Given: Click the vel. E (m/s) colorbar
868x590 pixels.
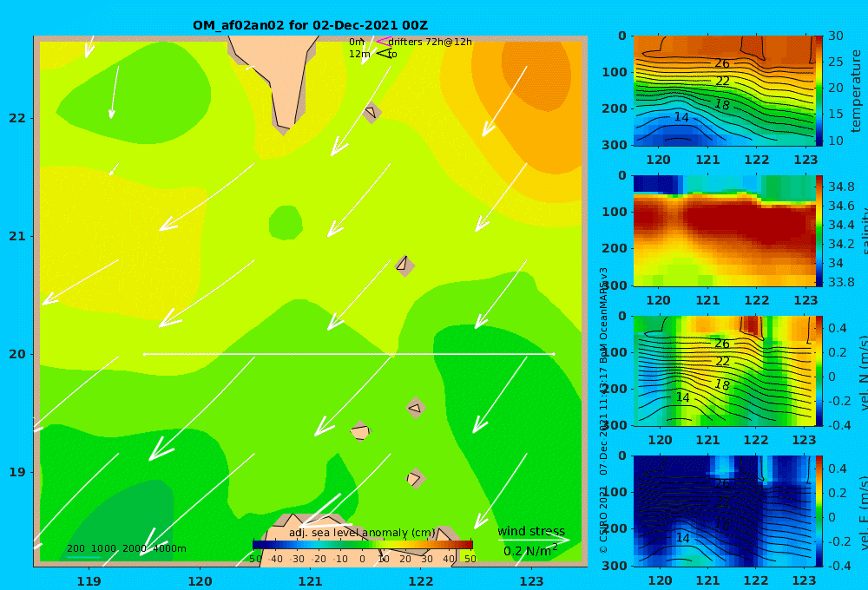Looking at the screenshot, I should (x=819, y=511).
